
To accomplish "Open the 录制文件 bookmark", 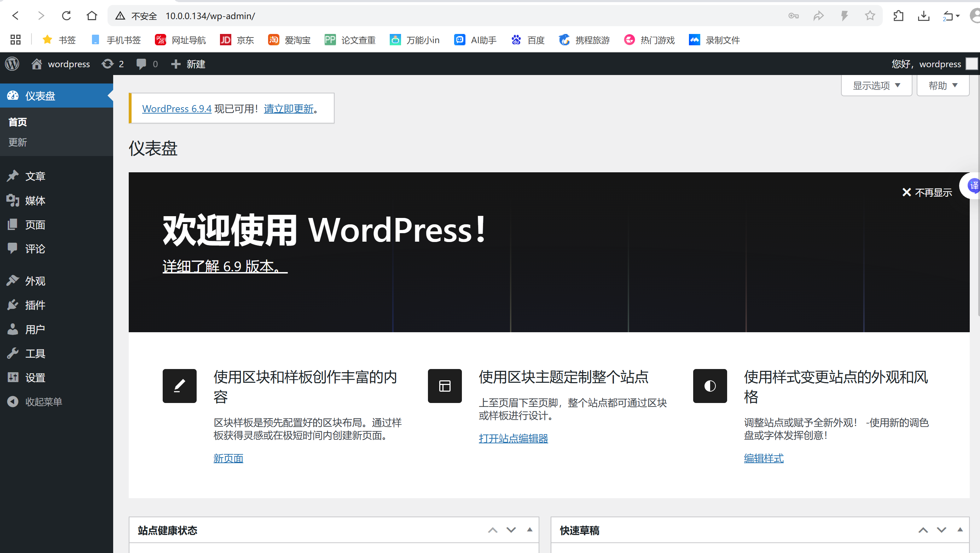I will tap(714, 40).
